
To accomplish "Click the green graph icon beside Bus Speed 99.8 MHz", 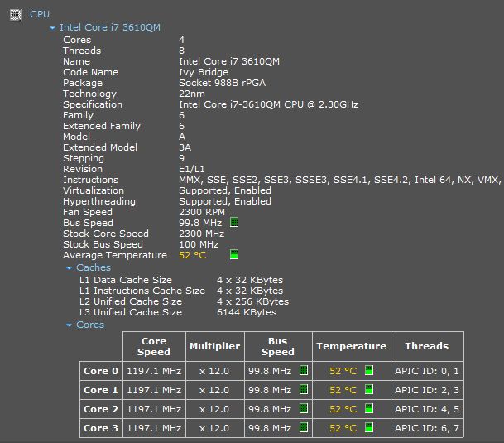I will (234, 223).
